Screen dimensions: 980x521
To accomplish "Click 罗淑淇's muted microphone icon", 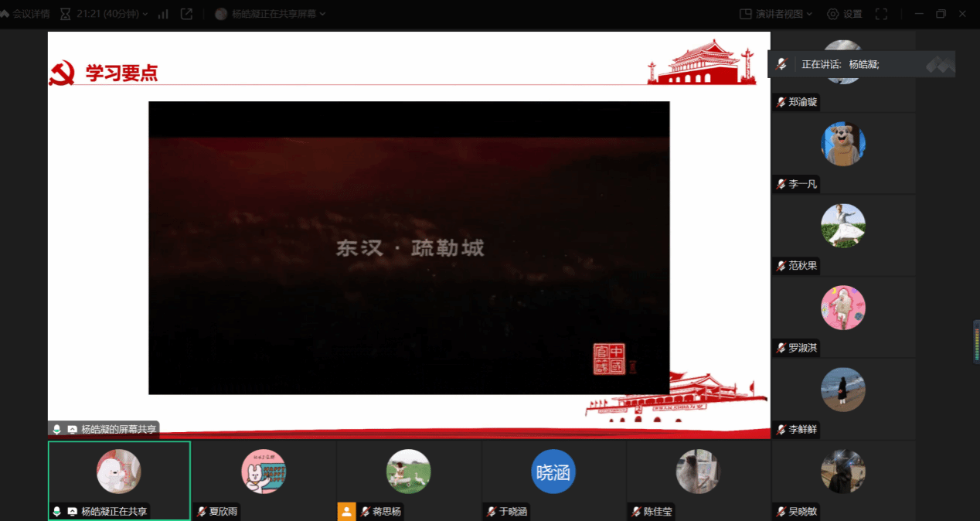I will (781, 348).
